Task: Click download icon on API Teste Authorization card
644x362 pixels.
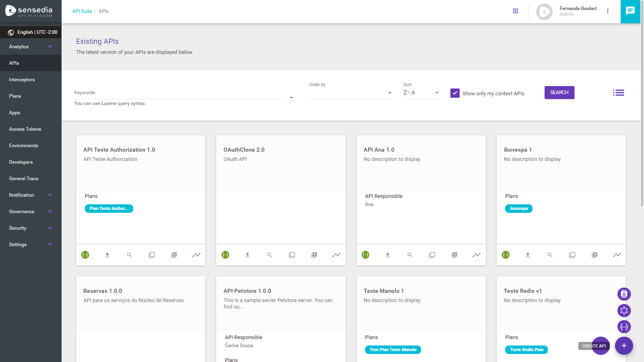Action: tap(107, 255)
